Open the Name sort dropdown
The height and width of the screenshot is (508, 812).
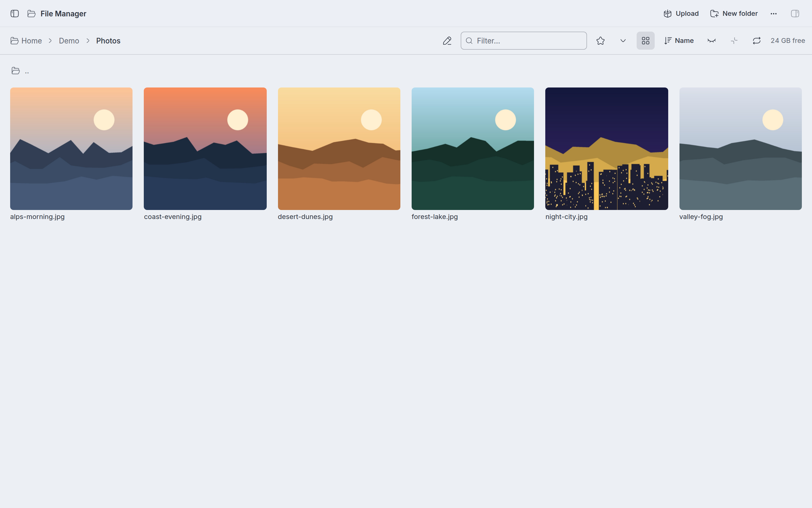(x=679, y=41)
